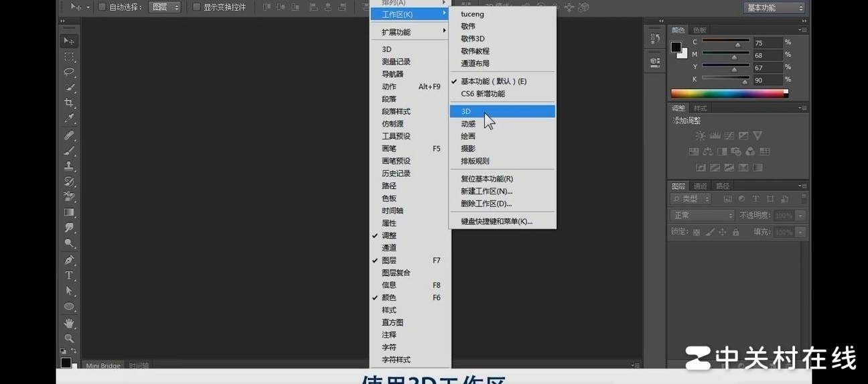Viewport: 868px width, 384px height.
Task: Select the Eyedropper tool
Action: point(69,119)
